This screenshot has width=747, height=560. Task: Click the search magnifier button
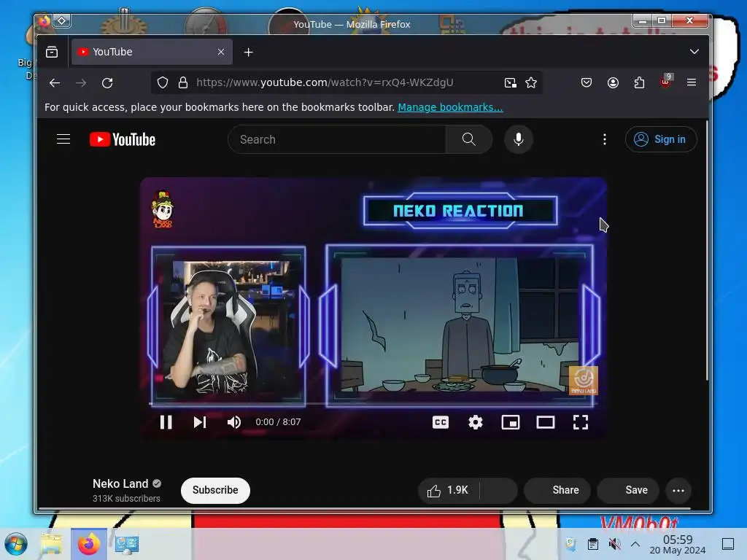pos(469,139)
